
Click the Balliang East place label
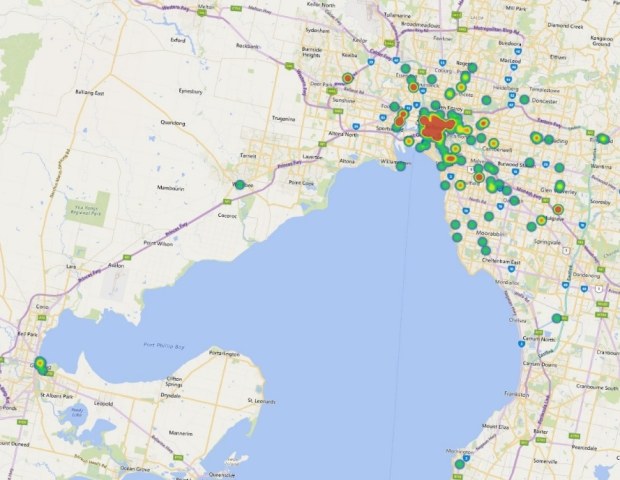point(89,93)
